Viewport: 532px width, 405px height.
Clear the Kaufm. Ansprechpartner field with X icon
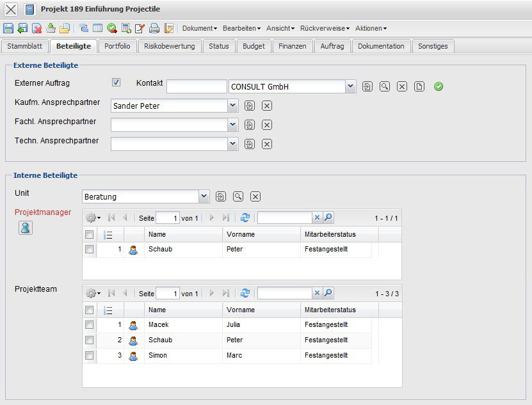coord(267,106)
